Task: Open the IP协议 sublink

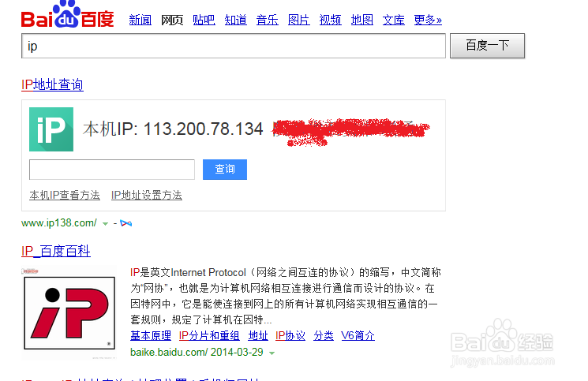Action: pos(290,336)
